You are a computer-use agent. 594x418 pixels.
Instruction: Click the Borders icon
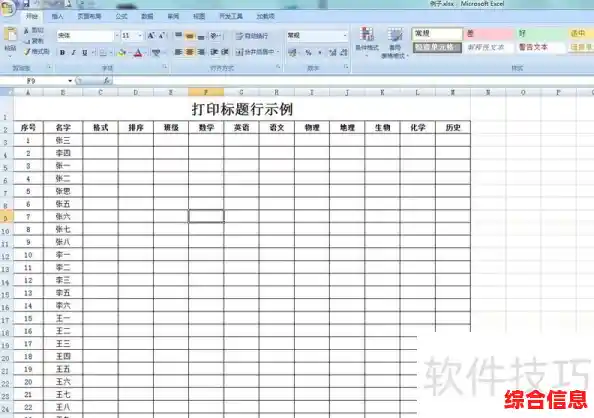(103, 53)
